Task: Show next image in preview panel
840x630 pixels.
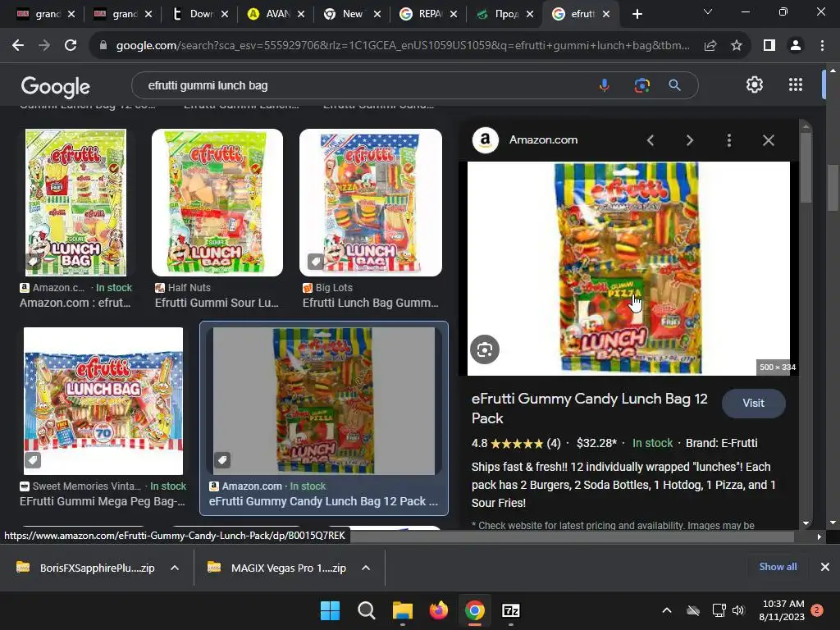Action: [x=689, y=140]
